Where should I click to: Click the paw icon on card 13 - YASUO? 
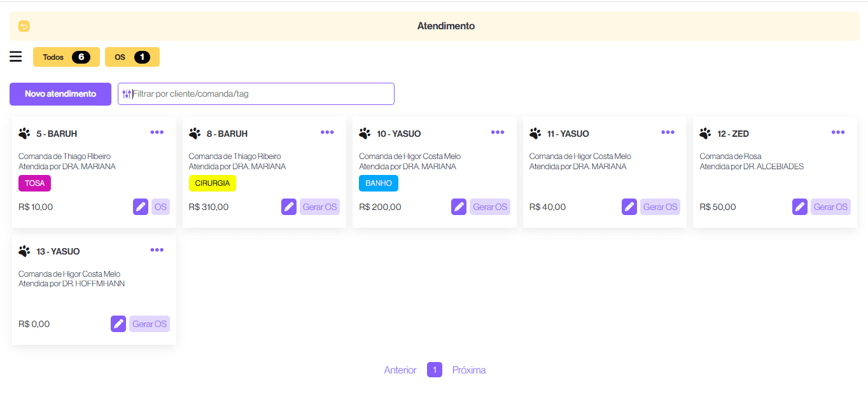coord(24,251)
